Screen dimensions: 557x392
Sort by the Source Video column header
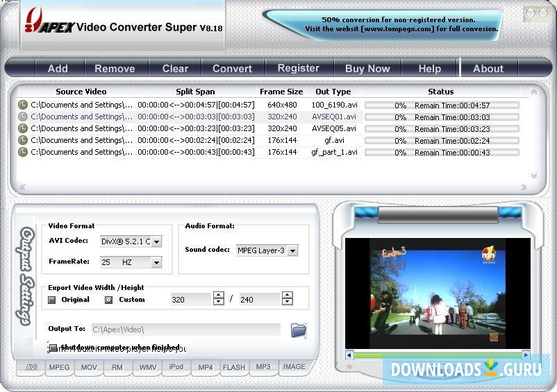point(81,92)
